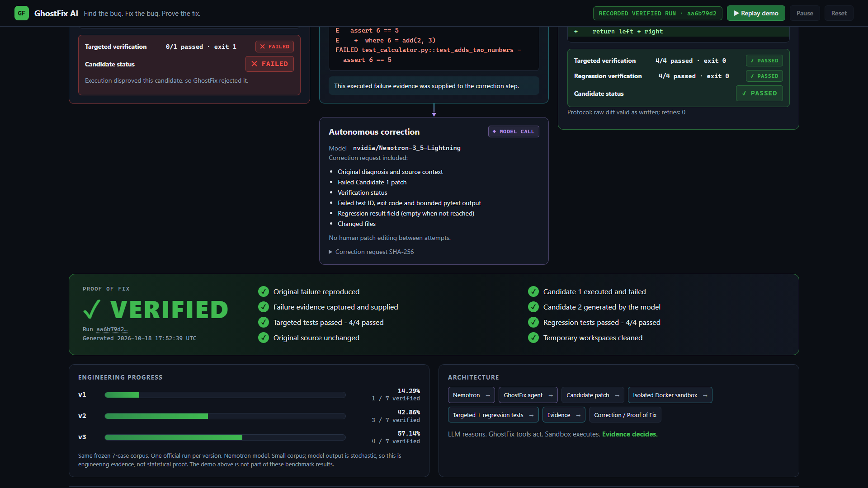The height and width of the screenshot is (488, 868).
Task: Open the run aa6b79d2 link
Action: point(112,329)
